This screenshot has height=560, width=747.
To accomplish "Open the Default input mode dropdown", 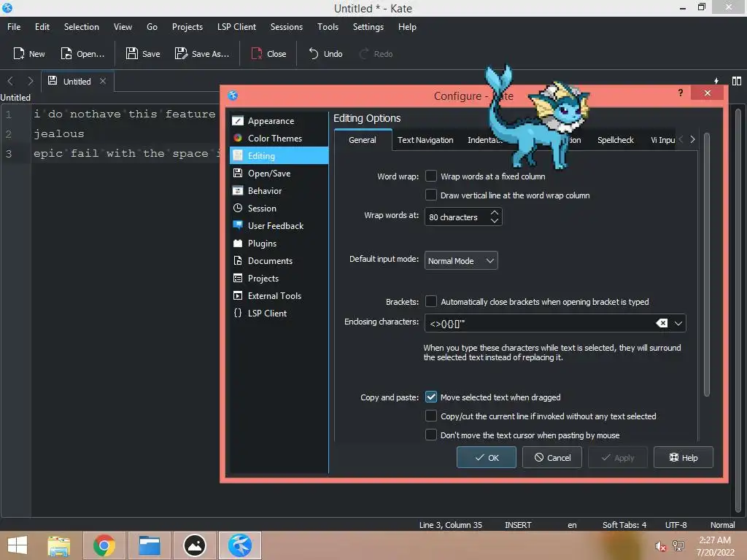I will (x=461, y=260).
